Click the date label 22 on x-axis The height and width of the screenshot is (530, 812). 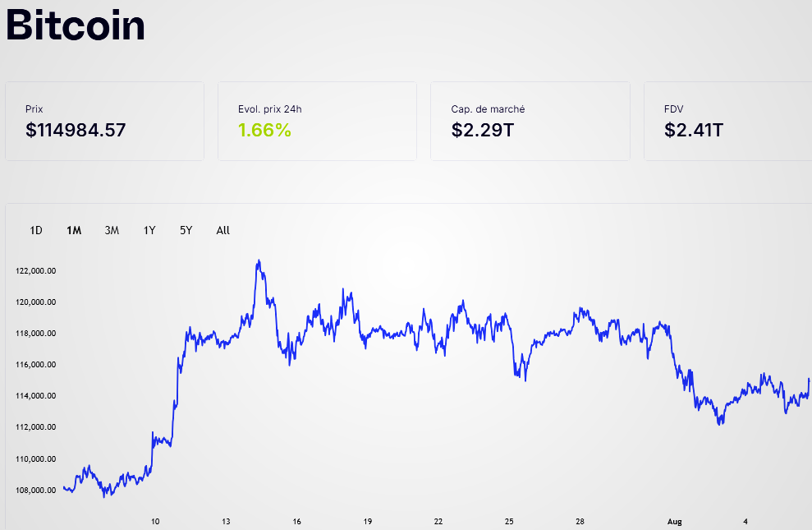[438, 522]
